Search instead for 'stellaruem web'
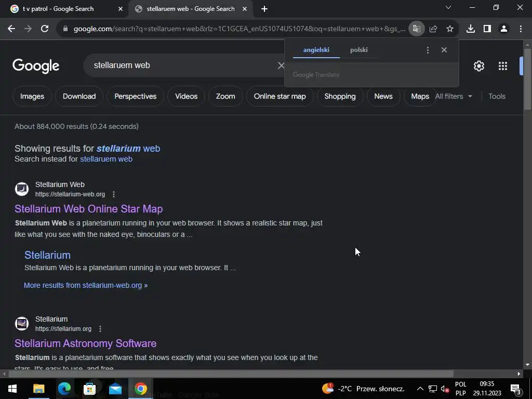This screenshot has width=532, height=399. click(x=106, y=159)
